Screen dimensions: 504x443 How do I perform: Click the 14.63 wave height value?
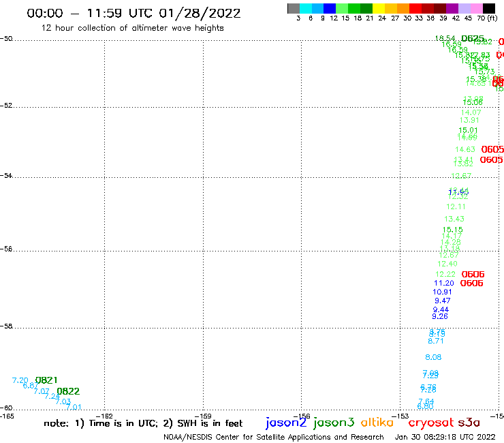pos(465,149)
